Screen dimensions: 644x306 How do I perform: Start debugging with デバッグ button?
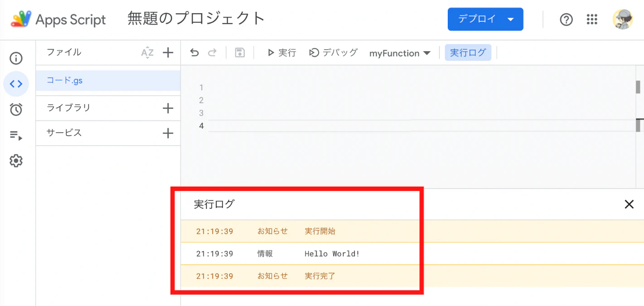[x=333, y=53]
